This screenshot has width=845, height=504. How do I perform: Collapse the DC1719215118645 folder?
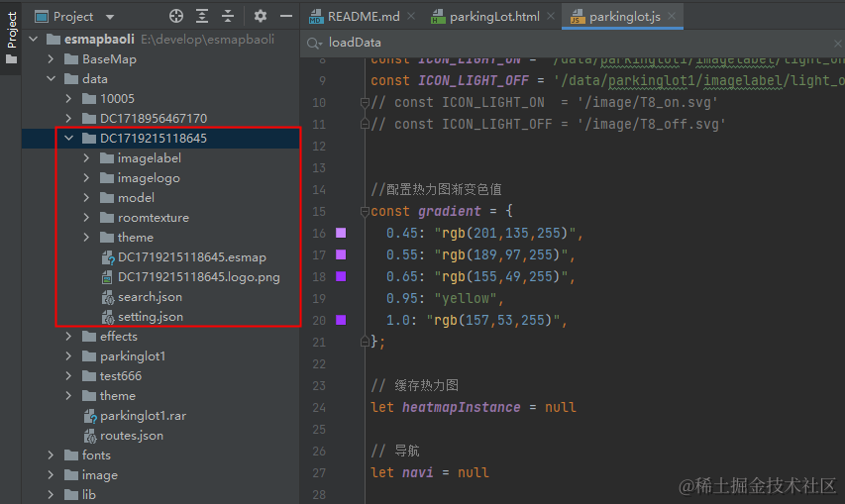pos(69,139)
